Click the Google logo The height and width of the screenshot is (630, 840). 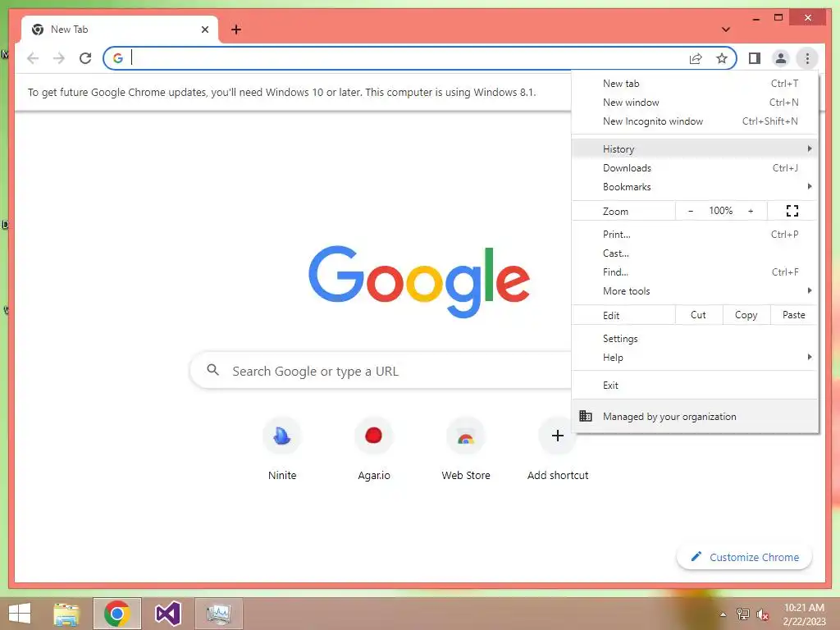(x=419, y=281)
